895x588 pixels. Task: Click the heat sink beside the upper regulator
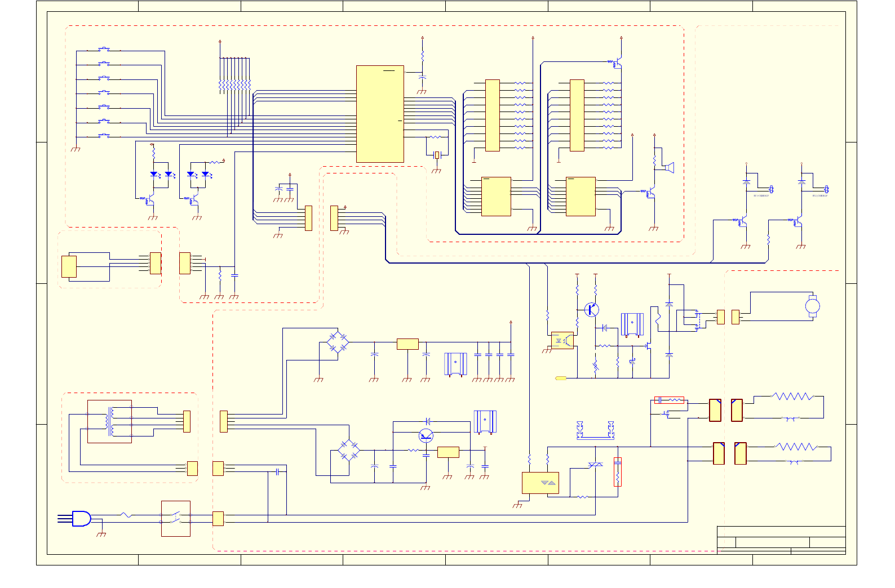pos(455,364)
